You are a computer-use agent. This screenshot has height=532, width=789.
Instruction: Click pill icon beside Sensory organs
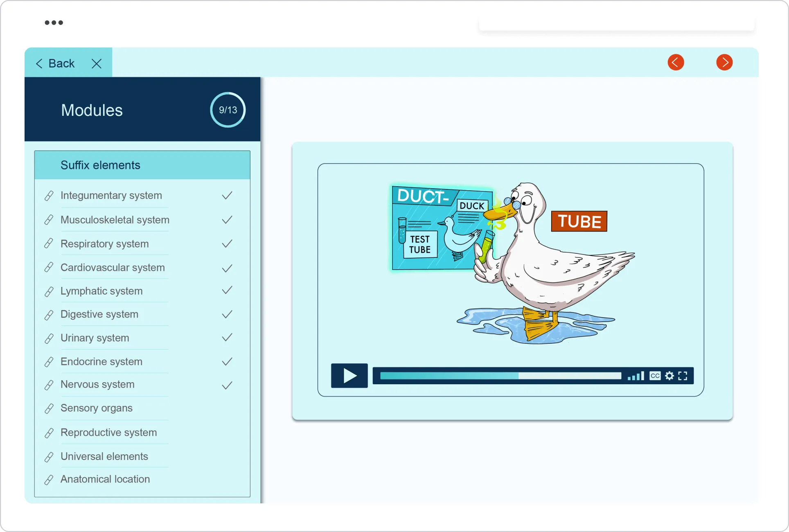(x=49, y=408)
